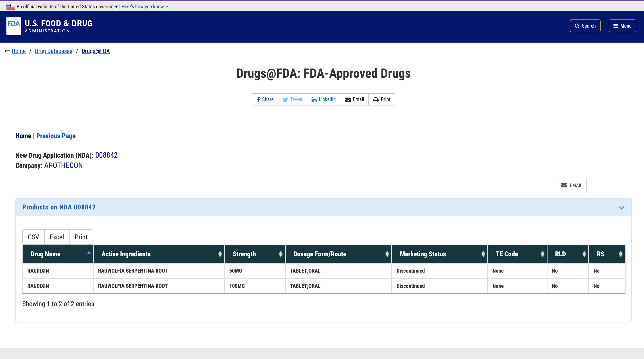The width and height of the screenshot is (644, 359).
Task: Click the EMAIL button above products panel
Action: tap(571, 185)
